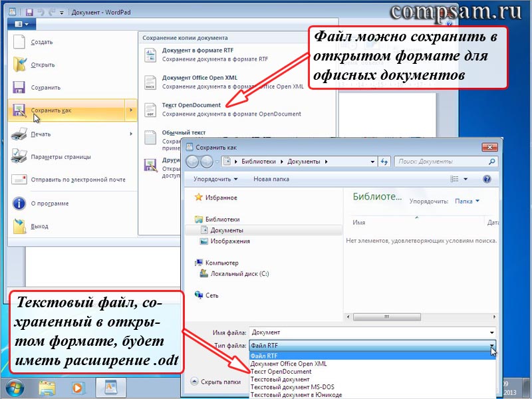This screenshot has width=532, height=399.
Task: Click the Новая папка button
Action: point(271,179)
